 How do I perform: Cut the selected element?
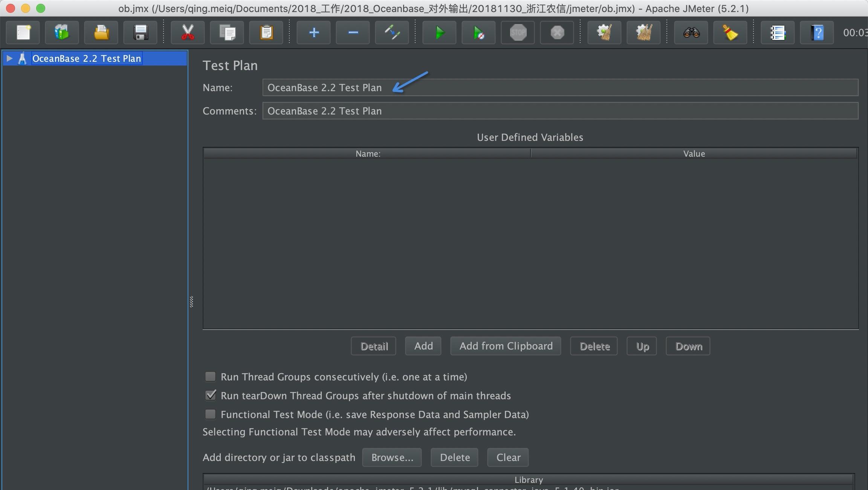point(188,32)
